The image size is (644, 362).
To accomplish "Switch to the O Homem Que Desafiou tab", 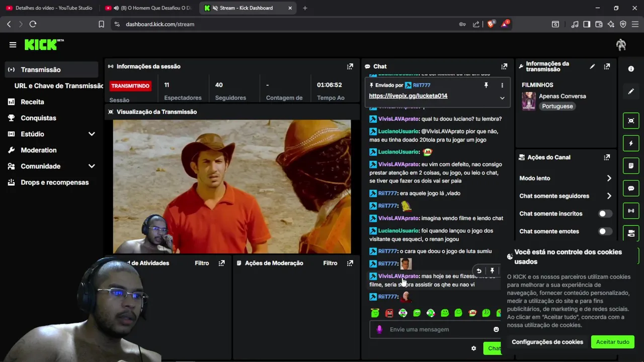I will 148,8.
